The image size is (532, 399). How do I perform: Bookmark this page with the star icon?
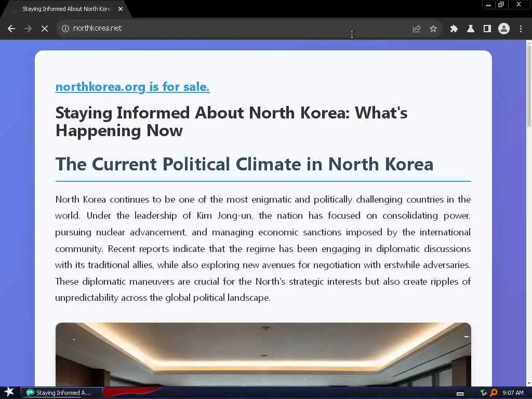pyautogui.click(x=433, y=29)
